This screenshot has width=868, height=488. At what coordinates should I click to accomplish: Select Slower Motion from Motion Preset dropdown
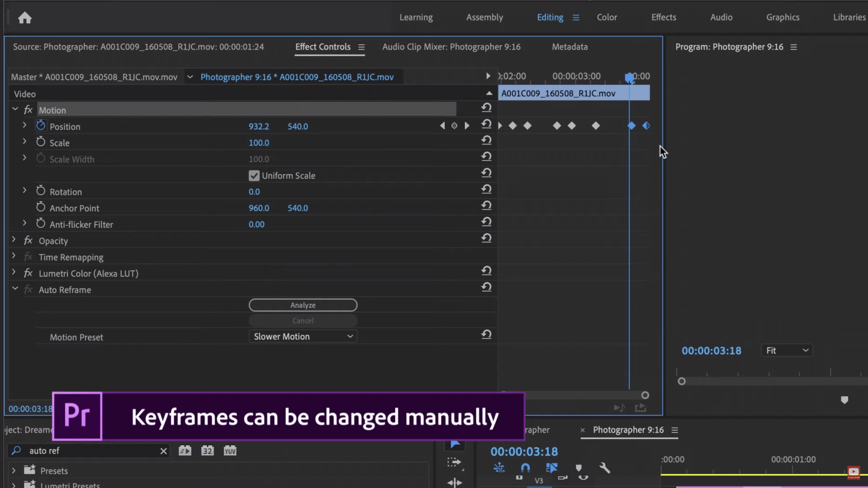coord(302,336)
